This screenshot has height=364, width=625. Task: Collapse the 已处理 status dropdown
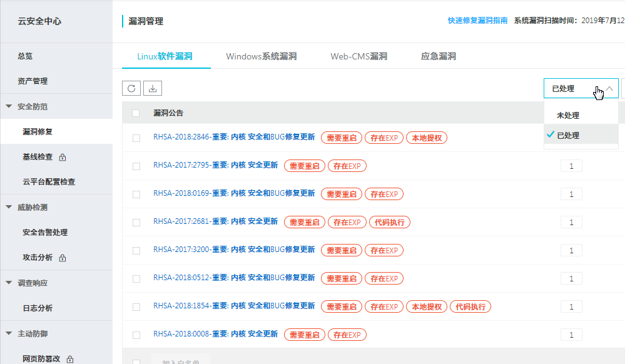[x=581, y=88]
